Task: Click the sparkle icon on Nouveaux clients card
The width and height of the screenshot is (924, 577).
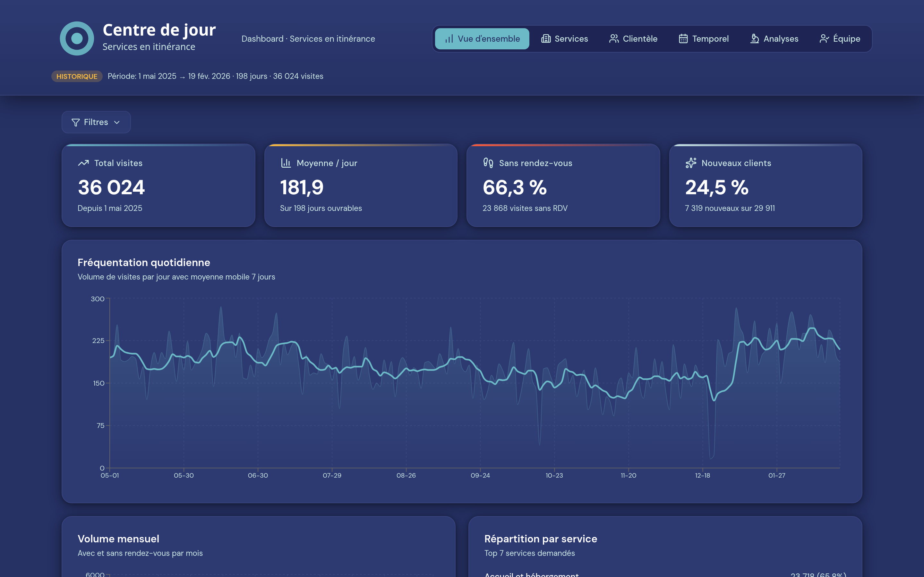Action: coord(690,163)
